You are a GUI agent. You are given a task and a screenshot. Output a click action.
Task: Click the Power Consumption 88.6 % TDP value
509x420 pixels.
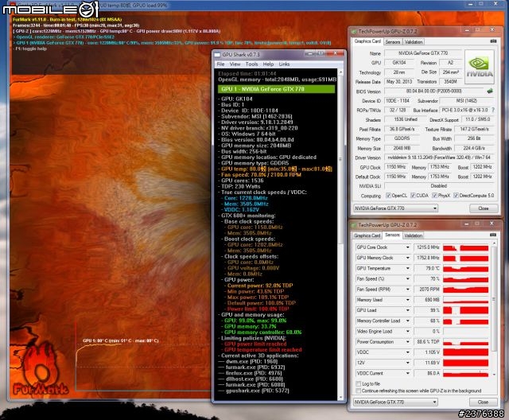click(x=427, y=342)
